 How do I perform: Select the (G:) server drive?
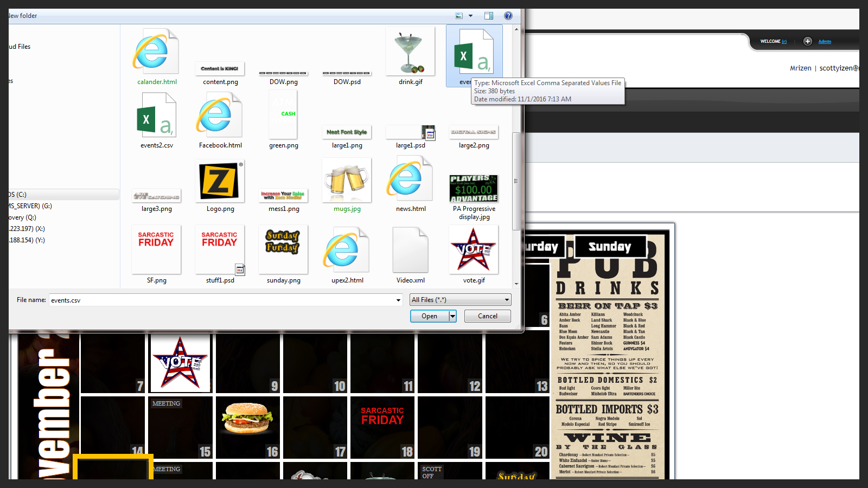pos(30,206)
